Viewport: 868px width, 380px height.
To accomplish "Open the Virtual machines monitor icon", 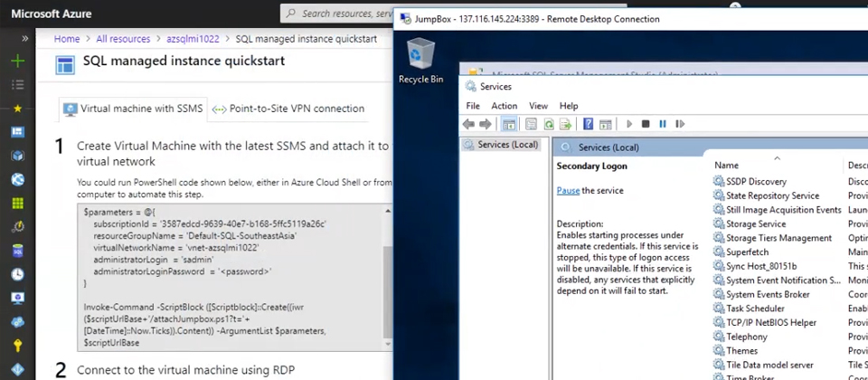I will tap(18, 298).
